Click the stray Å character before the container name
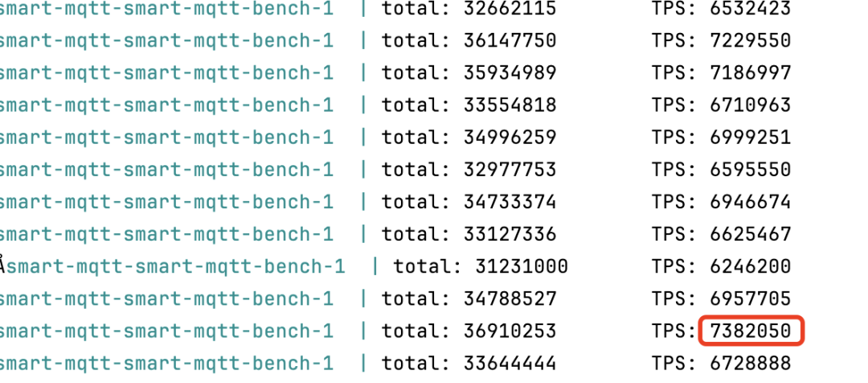The width and height of the screenshot is (868, 383). 3,266
